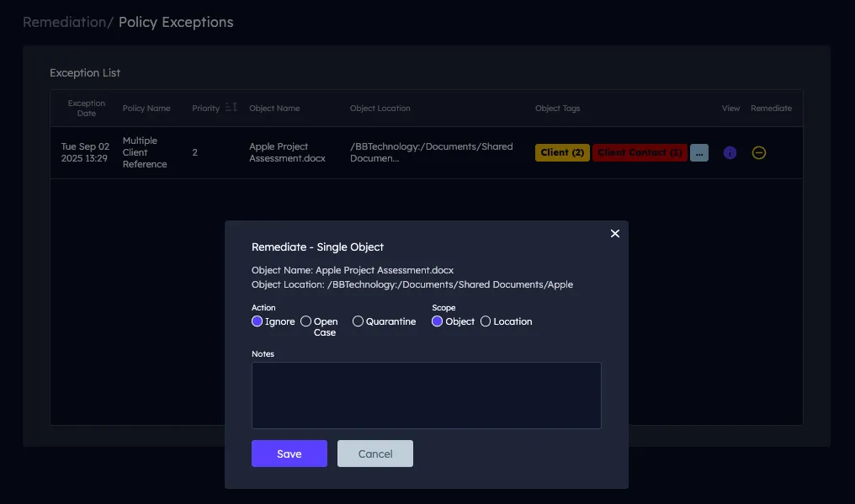Screen dimensions: 855x504
Task: Save the remediation settings
Action: tap(289, 454)
